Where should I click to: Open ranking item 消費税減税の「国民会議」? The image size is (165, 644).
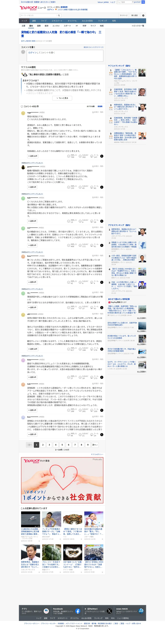125,137
